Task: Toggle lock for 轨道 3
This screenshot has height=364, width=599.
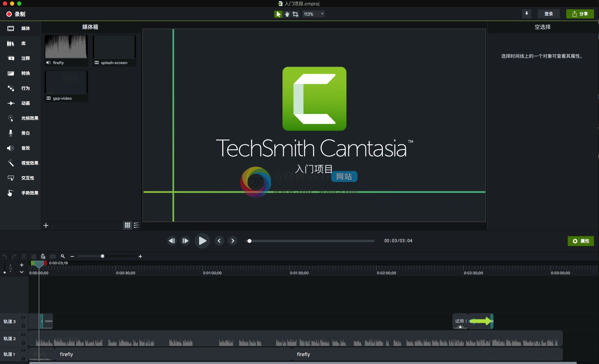Action: 23,325
